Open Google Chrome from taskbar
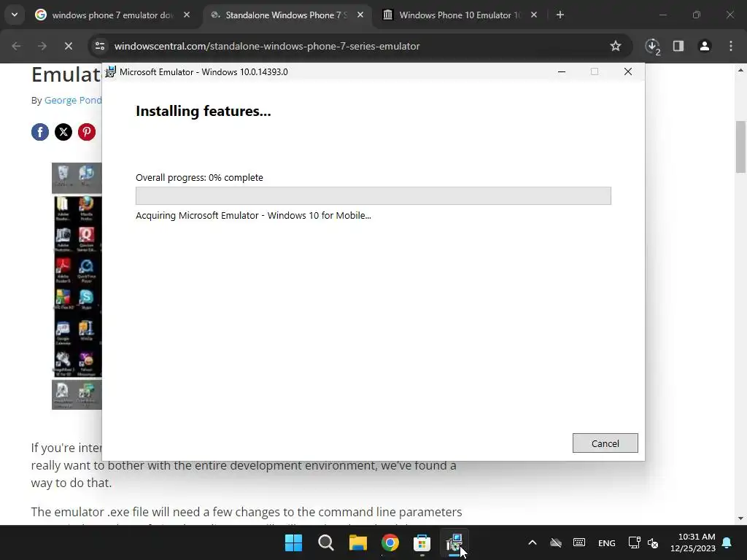The width and height of the screenshot is (747, 560). [x=390, y=542]
